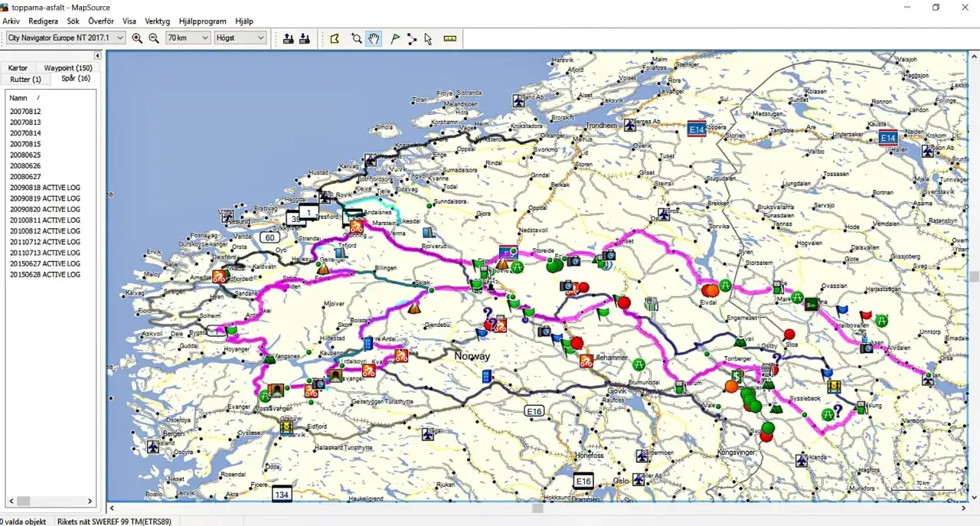Select track 20070813
The image size is (980, 526).
pyautogui.click(x=25, y=123)
